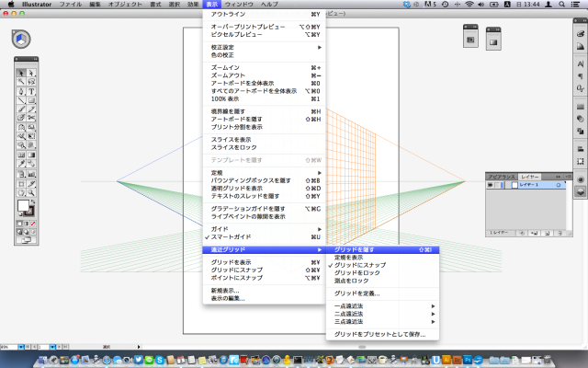Collapse the Layers panel with double-arrow
This screenshot has width=588, height=368.
[x=558, y=177]
